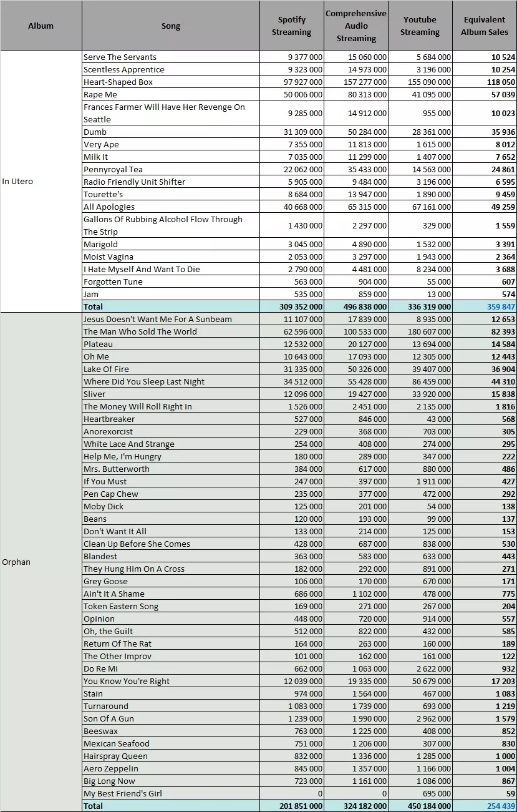Click the song Dumb

[x=171, y=132]
